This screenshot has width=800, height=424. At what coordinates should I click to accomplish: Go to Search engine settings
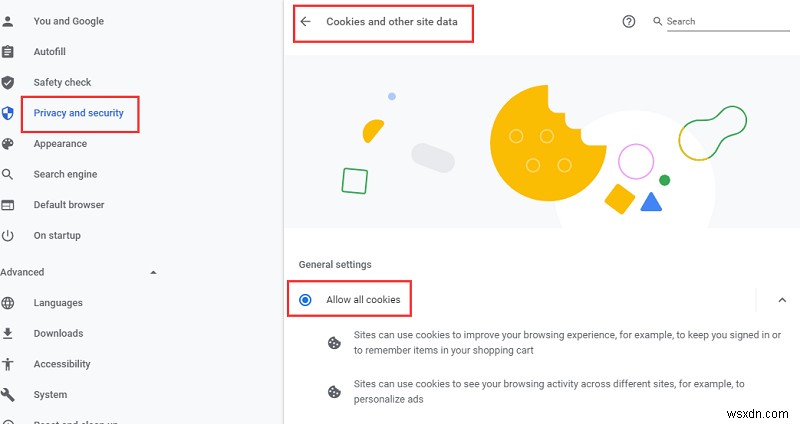tap(65, 174)
